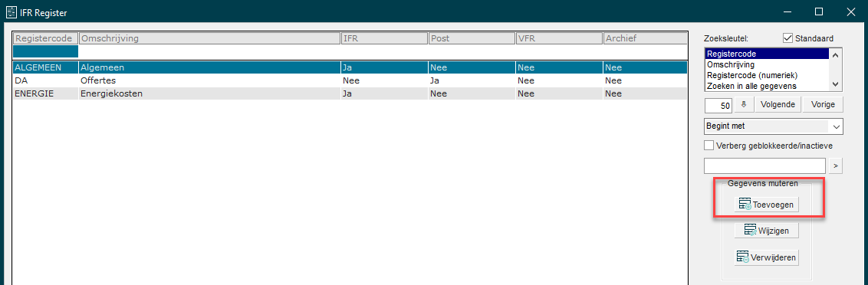Viewport: 868px width, 285px height.
Task: Click the > search button
Action: point(836,165)
